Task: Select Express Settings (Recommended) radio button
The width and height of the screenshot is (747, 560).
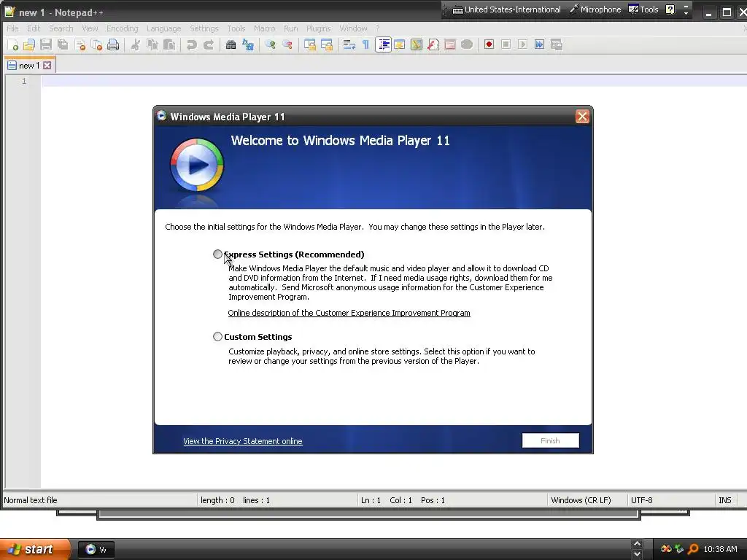Action: pos(217,254)
